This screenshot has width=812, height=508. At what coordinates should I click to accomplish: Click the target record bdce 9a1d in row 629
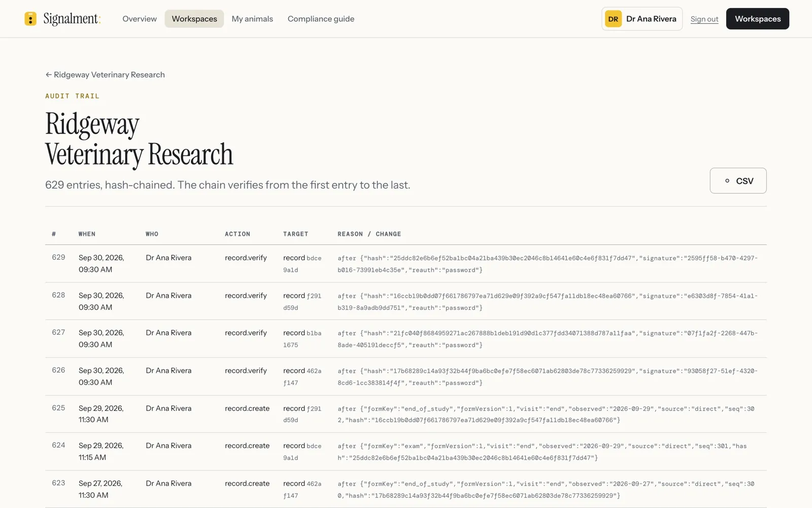tap(302, 264)
